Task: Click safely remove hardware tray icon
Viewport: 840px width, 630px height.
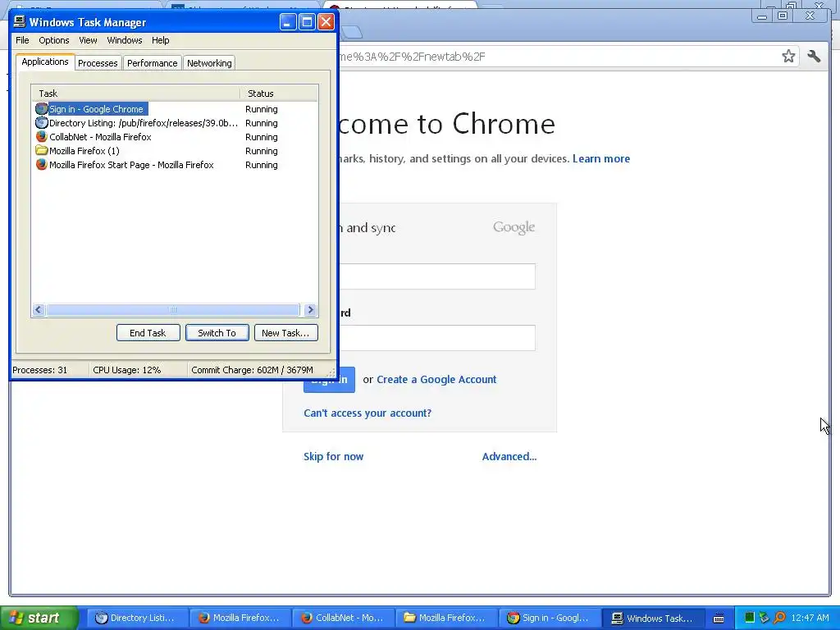Action: click(764, 618)
